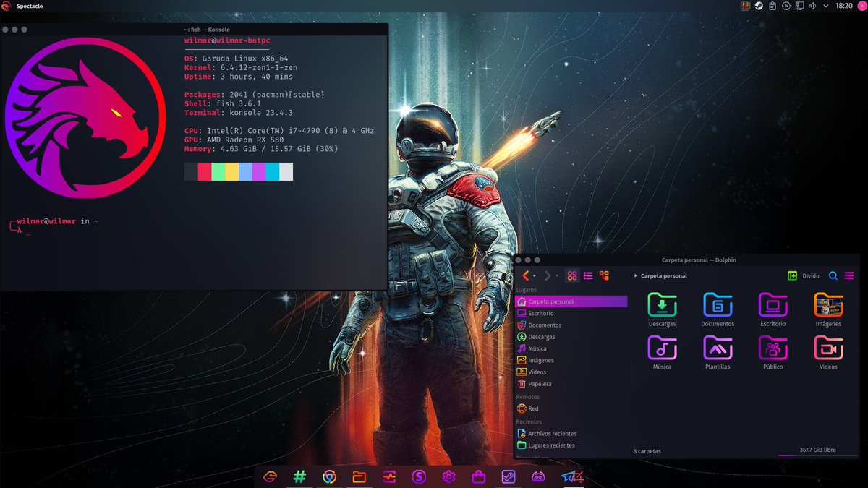
Task: Select the Documentos folder icon
Action: coord(718,305)
